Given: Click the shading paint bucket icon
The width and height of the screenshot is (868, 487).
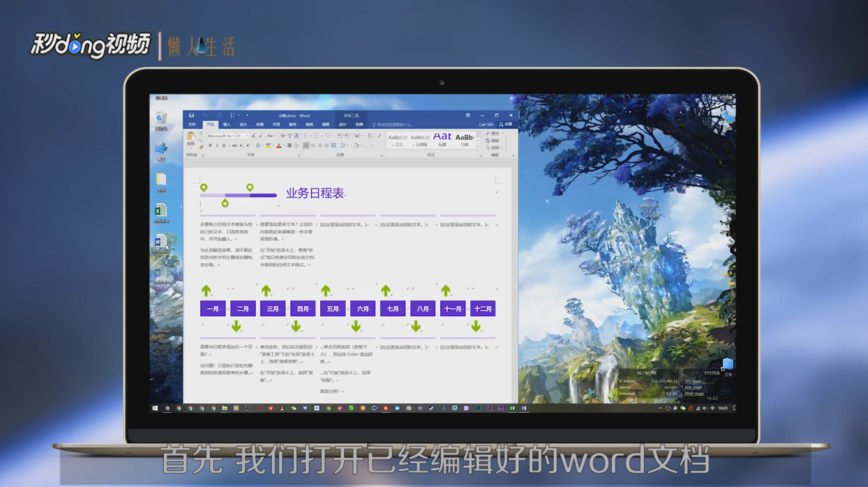Looking at the screenshot, I should (357, 145).
